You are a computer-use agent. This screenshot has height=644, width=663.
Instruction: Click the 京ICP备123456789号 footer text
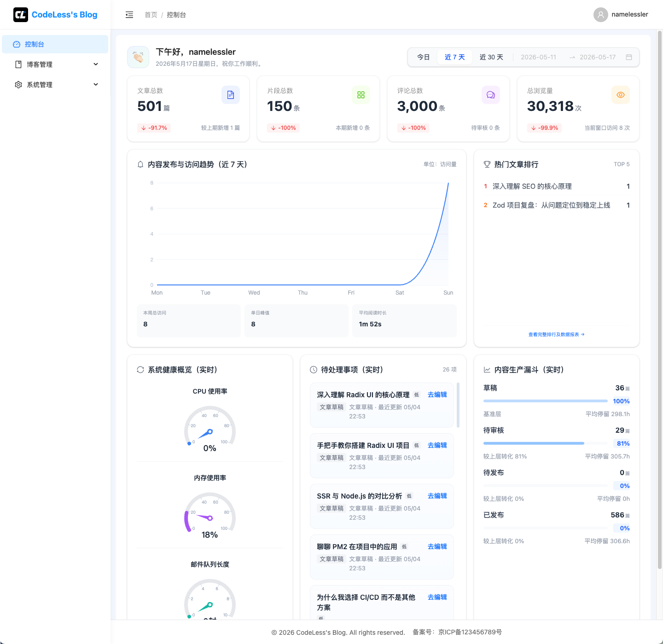click(x=470, y=632)
